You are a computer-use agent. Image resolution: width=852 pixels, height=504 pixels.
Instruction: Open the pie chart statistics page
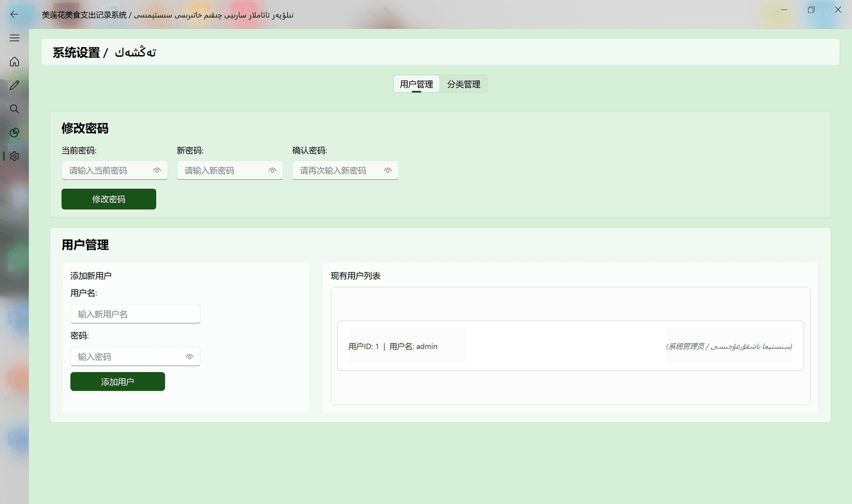click(14, 133)
